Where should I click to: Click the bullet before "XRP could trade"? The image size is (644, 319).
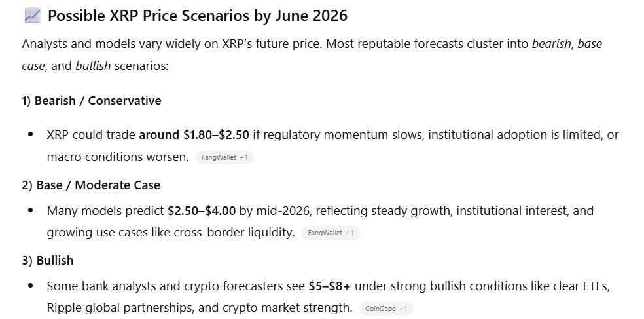click(x=31, y=135)
